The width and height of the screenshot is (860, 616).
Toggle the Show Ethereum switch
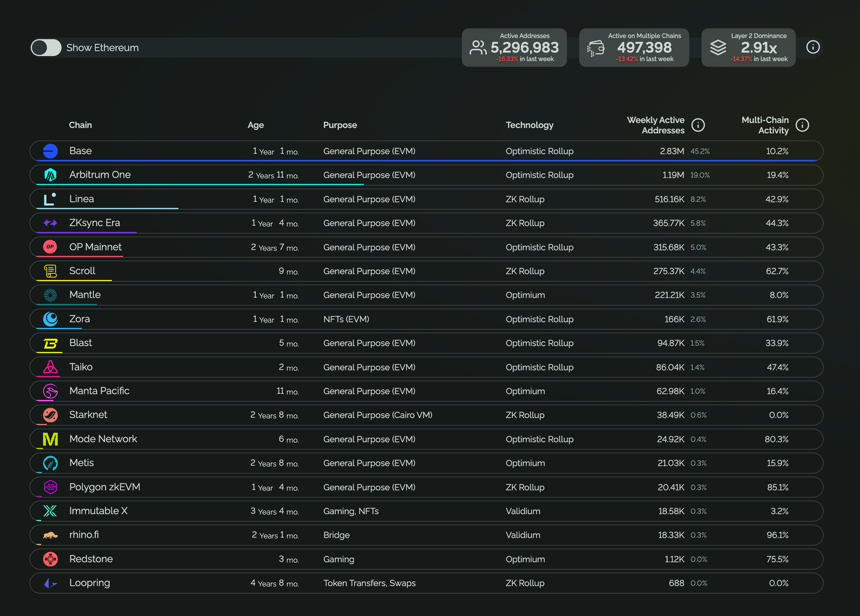pos(46,47)
